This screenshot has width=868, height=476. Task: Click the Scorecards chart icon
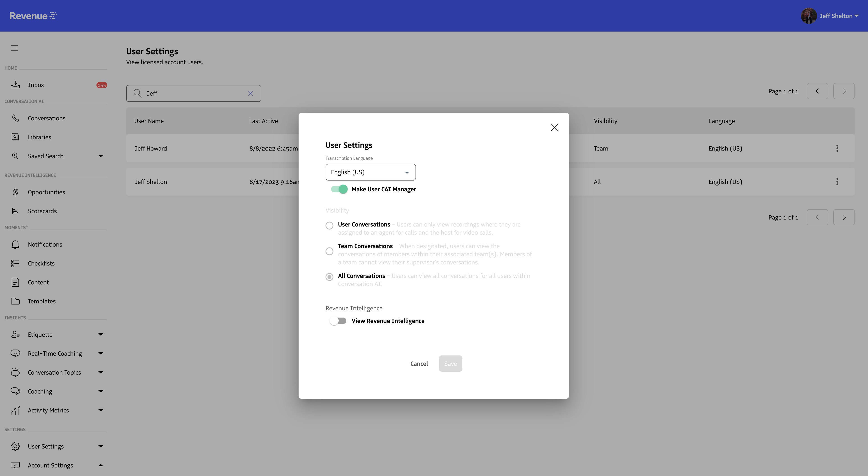coord(15,211)
